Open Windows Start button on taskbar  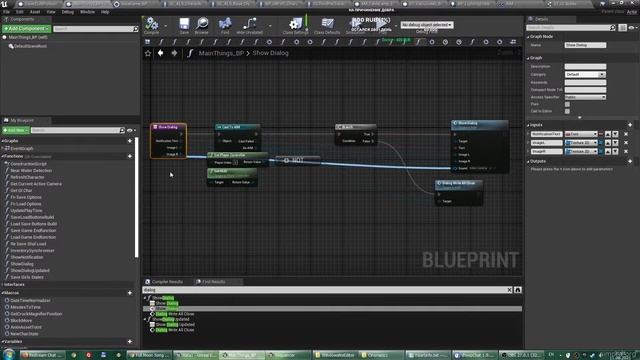[9, 354]
